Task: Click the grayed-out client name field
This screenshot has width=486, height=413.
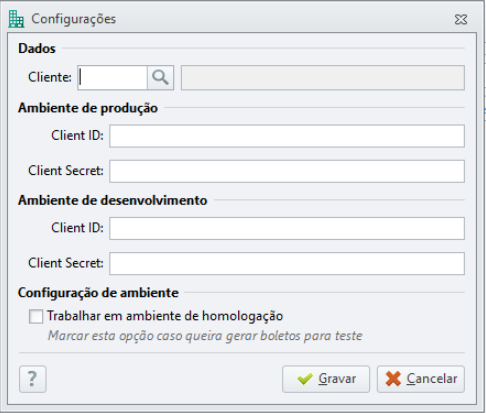Action: [323, 78]
